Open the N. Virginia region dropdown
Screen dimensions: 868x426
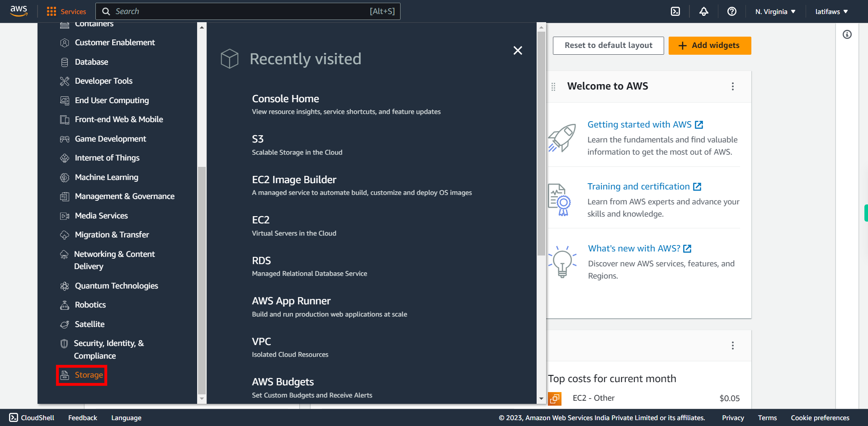pos(775,11)
